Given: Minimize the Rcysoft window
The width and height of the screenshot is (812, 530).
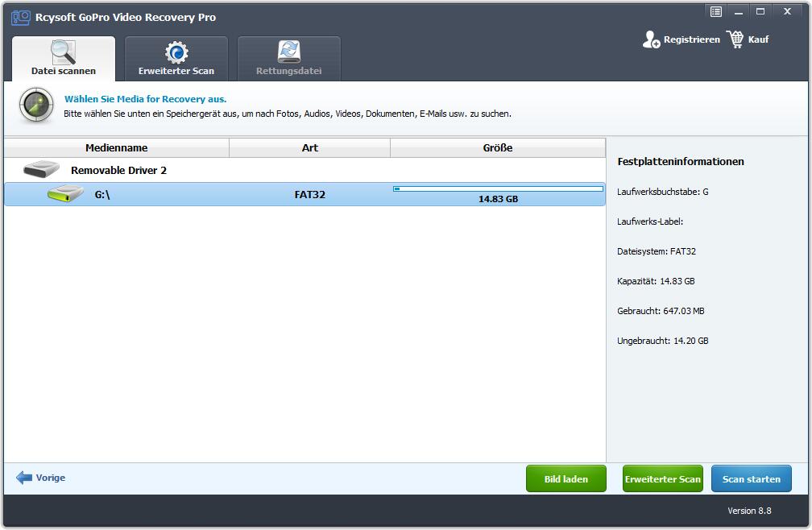Looking at the screenshot, I should [739, 11].
